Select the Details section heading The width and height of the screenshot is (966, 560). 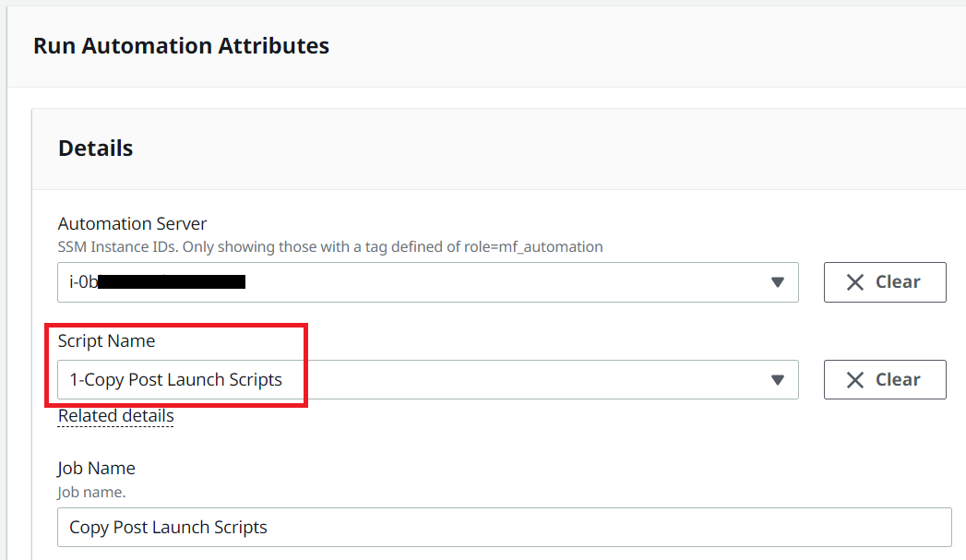point(95,149)
